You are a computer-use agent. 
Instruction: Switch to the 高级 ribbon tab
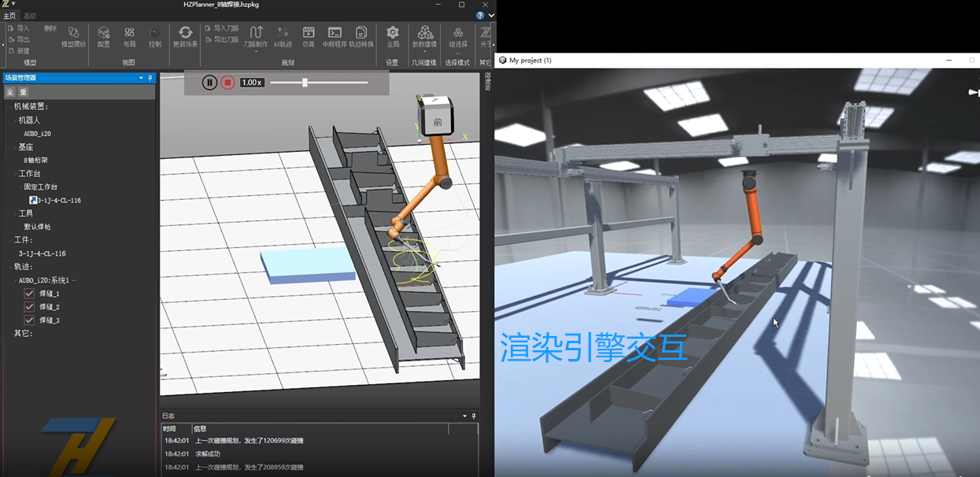[x=30, y=16]
